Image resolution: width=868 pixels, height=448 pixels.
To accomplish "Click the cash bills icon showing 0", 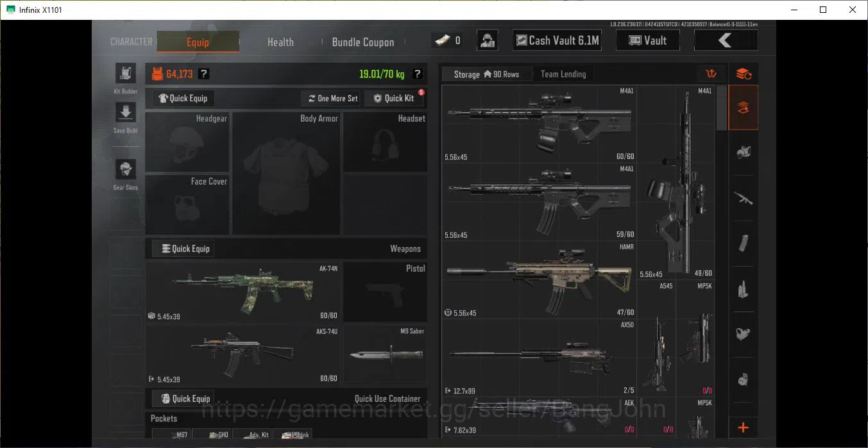I will (444, 40).
